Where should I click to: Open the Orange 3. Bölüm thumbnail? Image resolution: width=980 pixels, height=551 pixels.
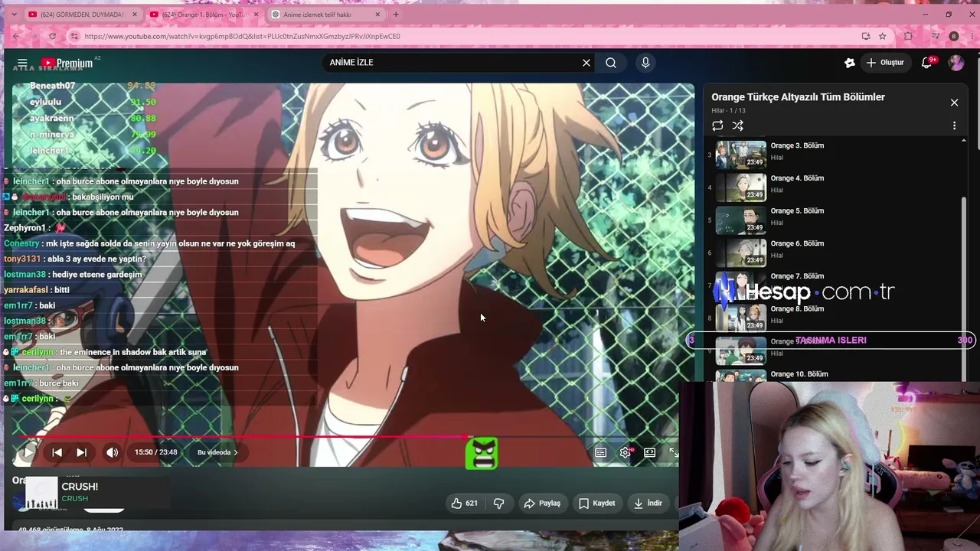pyautogui.click(x=740, y=154)
